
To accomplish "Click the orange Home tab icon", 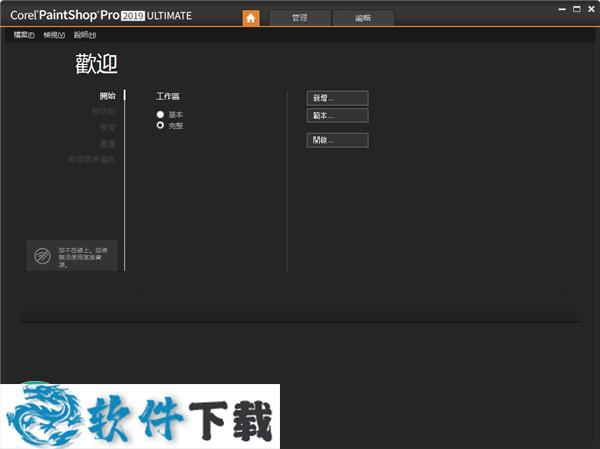I will 251,18.
